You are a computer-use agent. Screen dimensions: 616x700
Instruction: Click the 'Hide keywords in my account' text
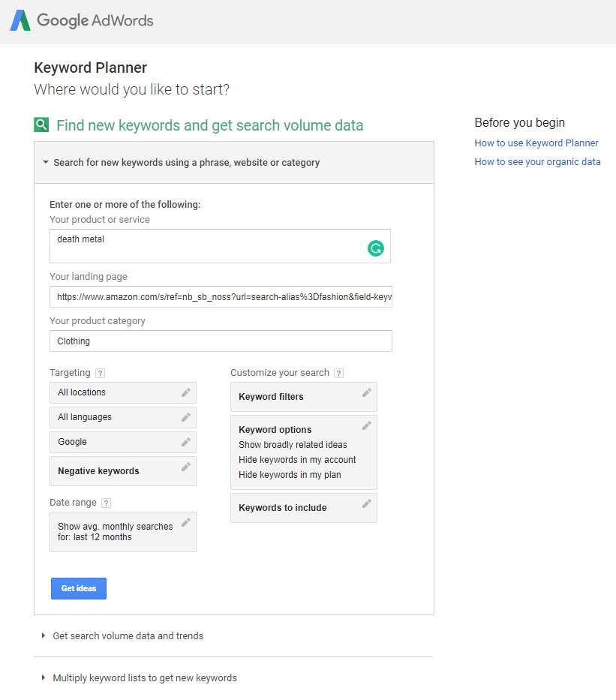coord(297,460)
